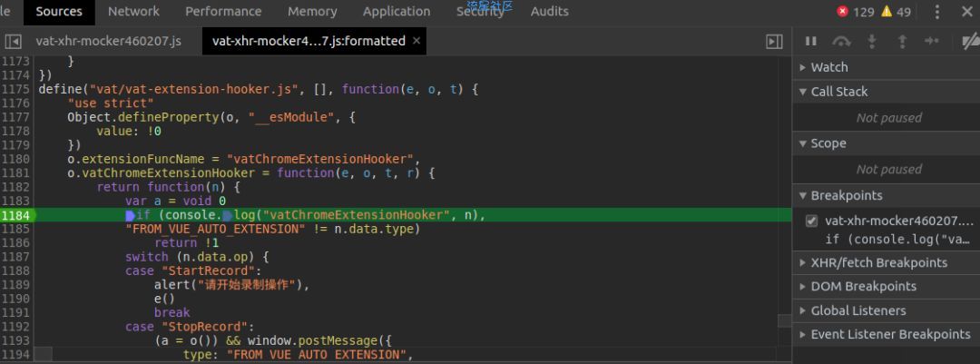Switch to the Memory tab
Screen dimensions: 980x364
click(312, 12)
